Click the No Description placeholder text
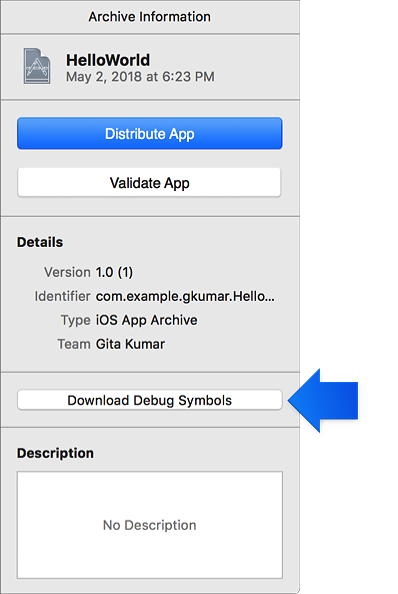This screenshot has width=398, height=594. tap(150, 525)
